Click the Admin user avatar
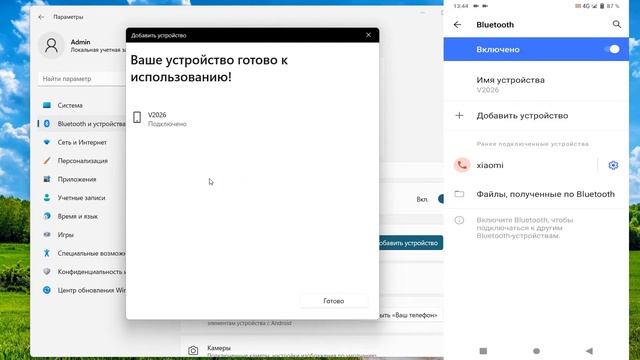The image size is (640, 360). point(51,45)
